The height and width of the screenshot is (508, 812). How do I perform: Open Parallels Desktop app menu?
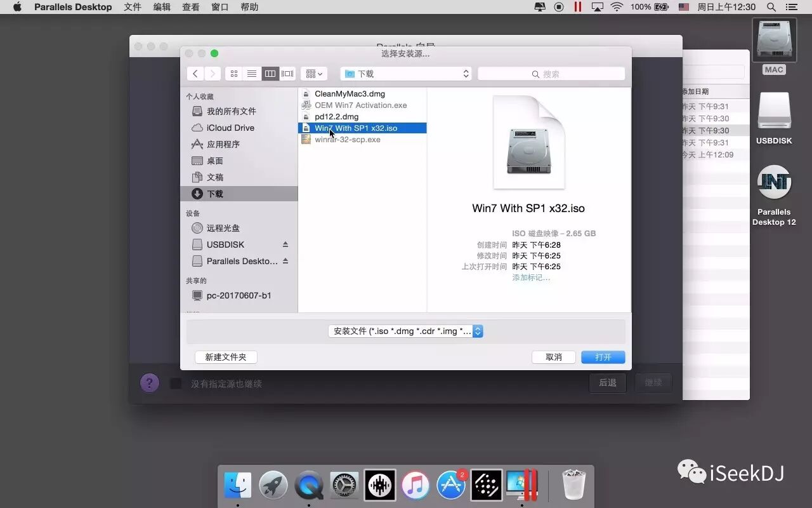(73, 7)
